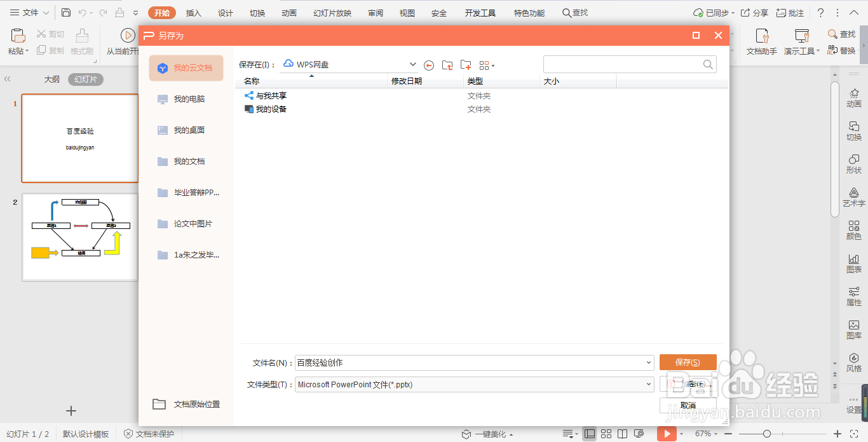Add new slide with plus button

(x=71, y=411)
